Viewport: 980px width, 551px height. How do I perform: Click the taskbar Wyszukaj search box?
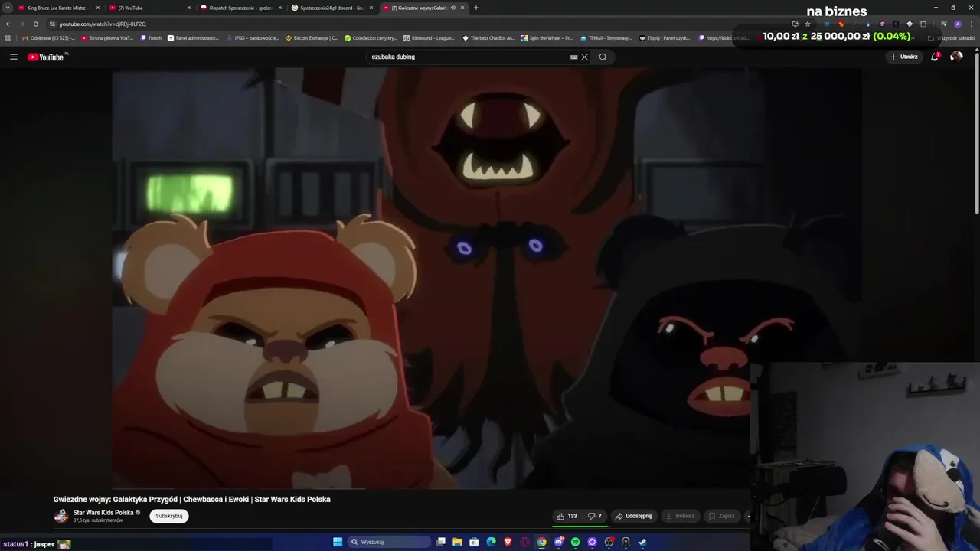coord(389,542)
